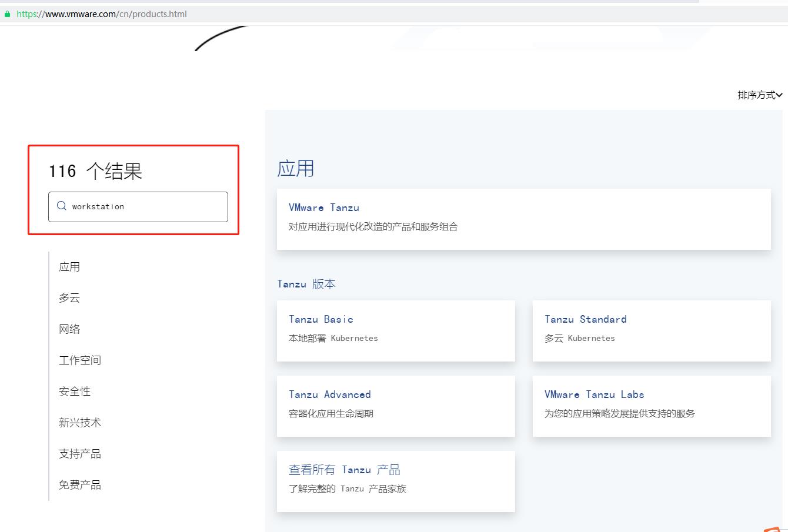Select the 新兴技术 category
788x532 pixels.
tap(80, 422)
